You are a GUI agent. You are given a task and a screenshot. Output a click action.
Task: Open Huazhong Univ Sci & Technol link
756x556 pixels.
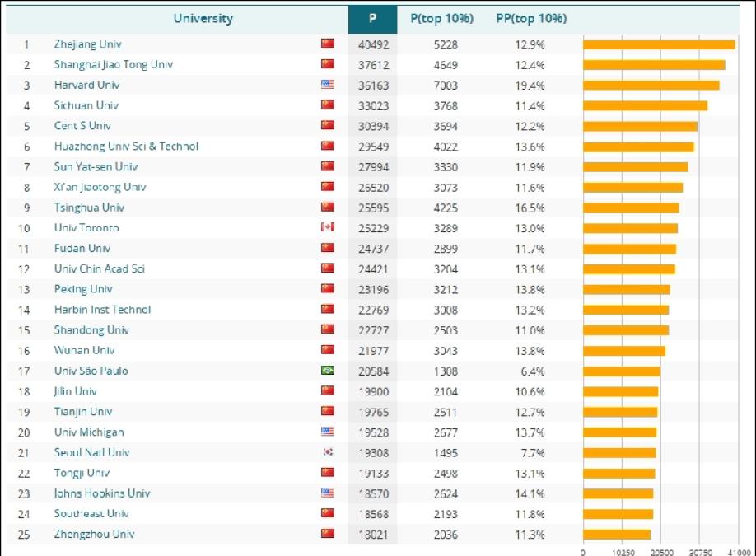[x=126, y=147]
